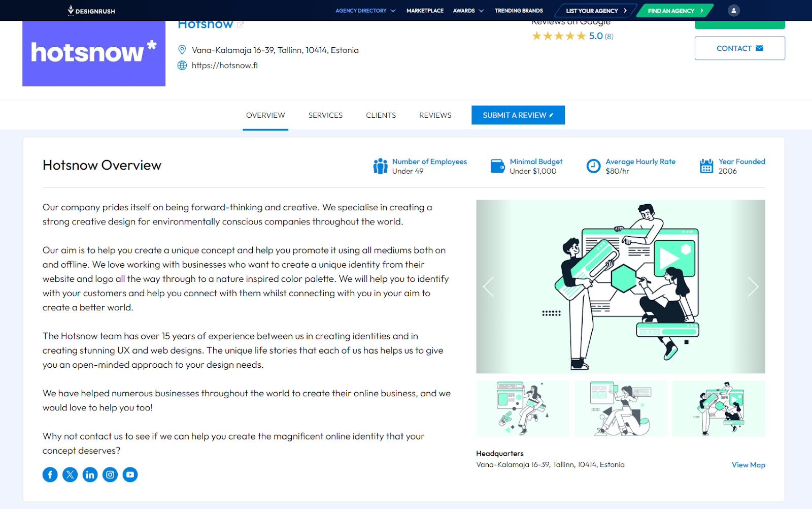Click the location pin icon by address
The image size is (812, 509).
coord(182,50)
